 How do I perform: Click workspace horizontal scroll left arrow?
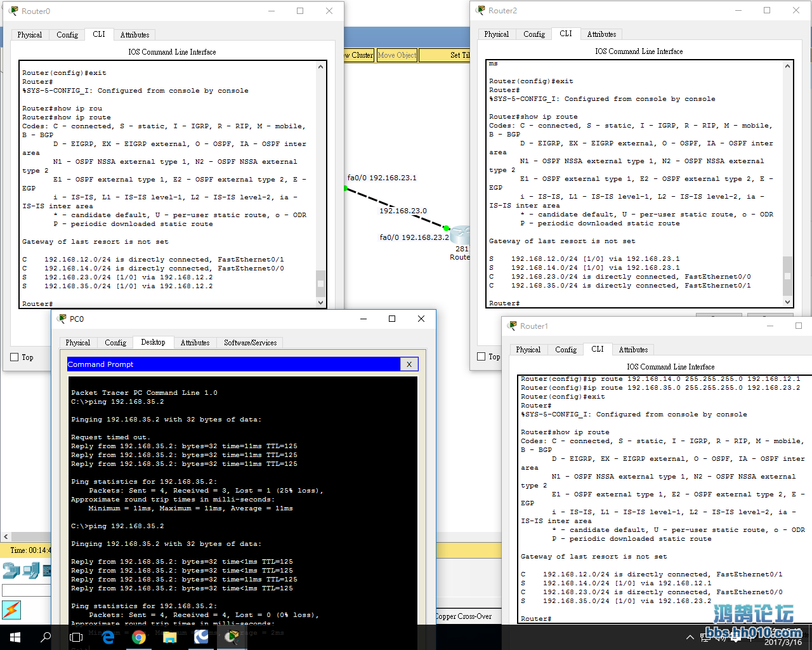(6, 536)
